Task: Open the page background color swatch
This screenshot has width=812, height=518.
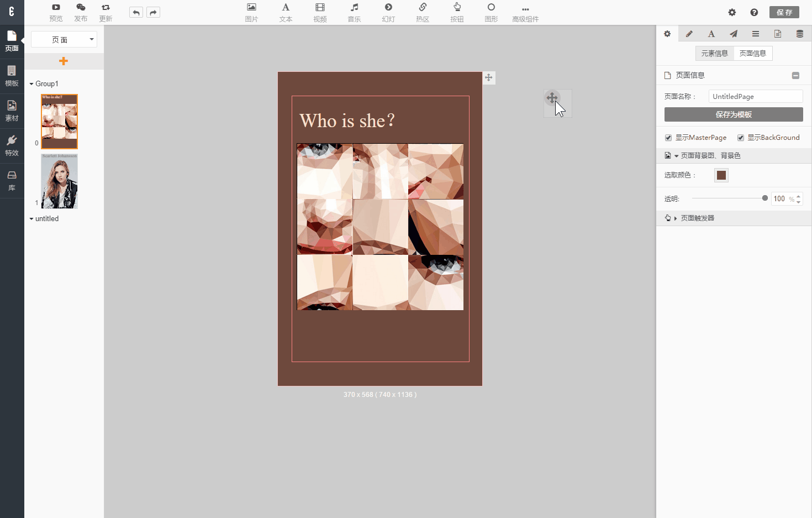Action: [x=721, y=175]
